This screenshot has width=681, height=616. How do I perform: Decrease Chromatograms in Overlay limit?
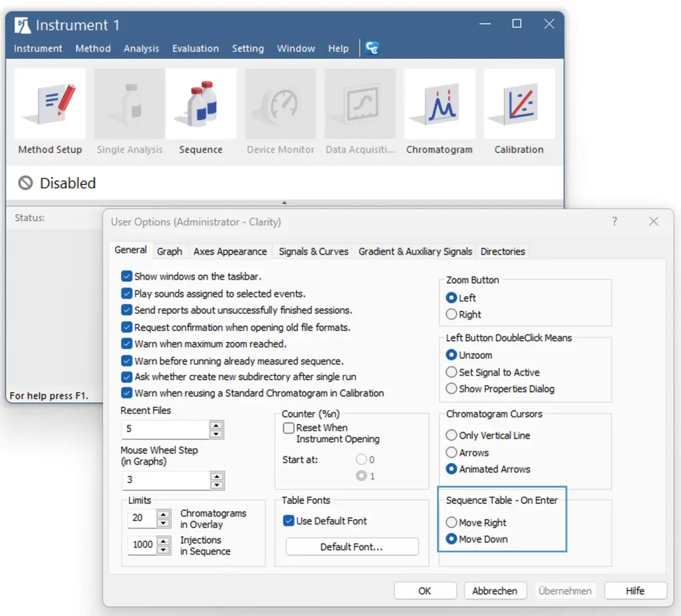tap(164, 523)
